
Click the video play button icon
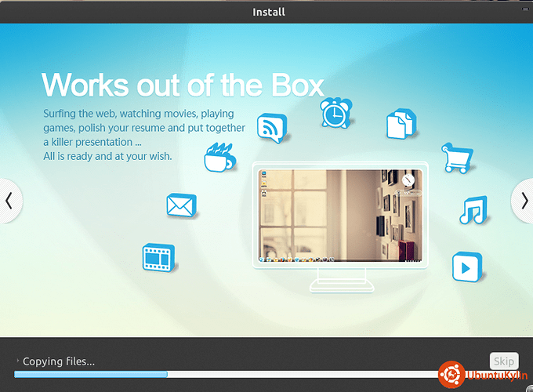[x=466, y=267]
